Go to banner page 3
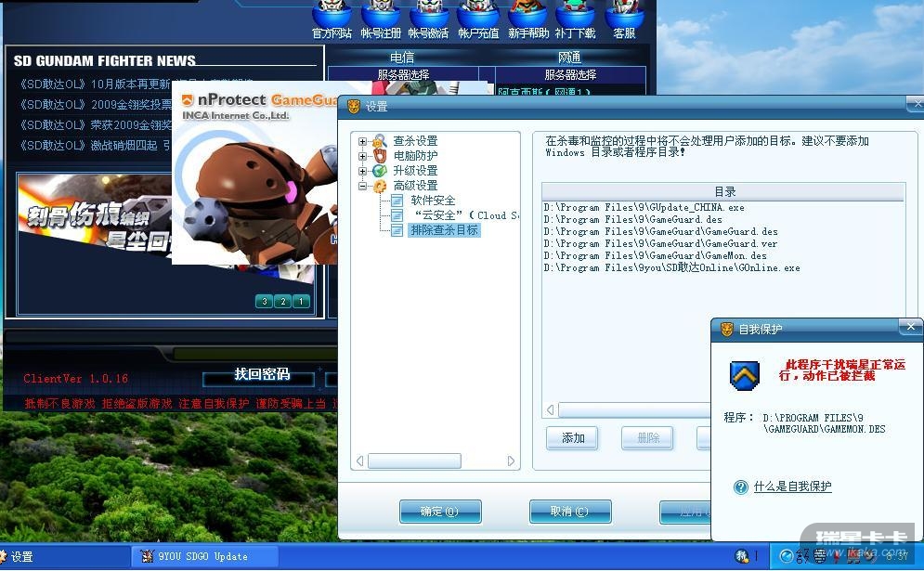The height and width of the screenshot is (571, 924). [x=264, y=301]
